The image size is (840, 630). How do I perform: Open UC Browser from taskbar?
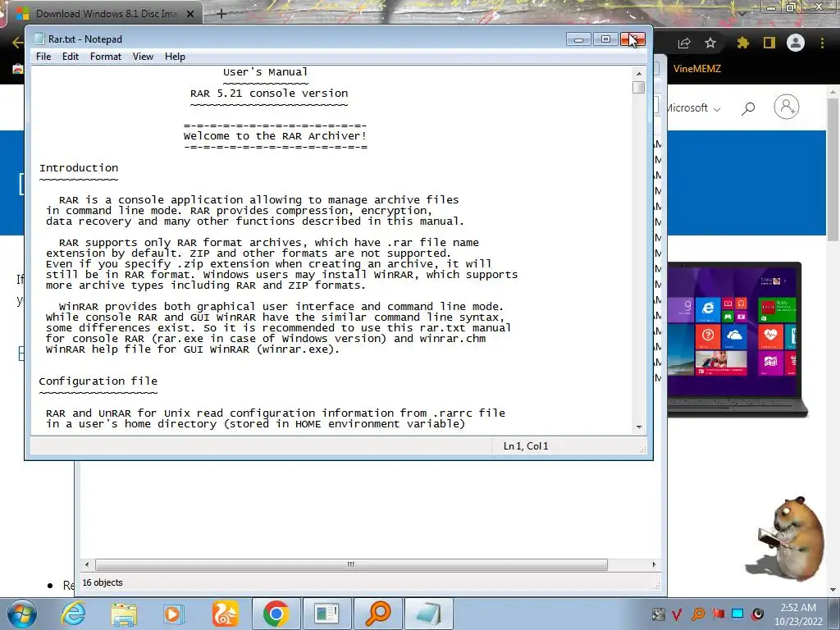pos(225,614)
